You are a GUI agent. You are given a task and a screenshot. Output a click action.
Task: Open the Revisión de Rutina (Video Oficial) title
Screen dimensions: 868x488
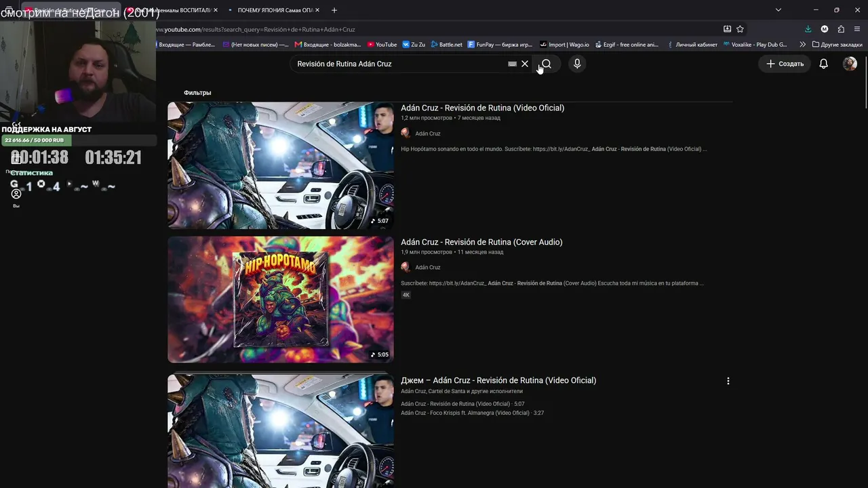point(482,108)
